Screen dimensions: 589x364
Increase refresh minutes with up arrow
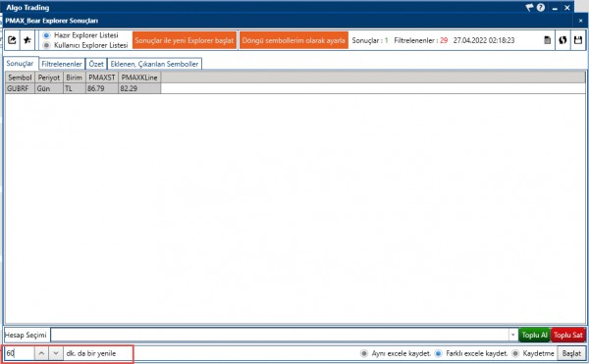[41, 353]
